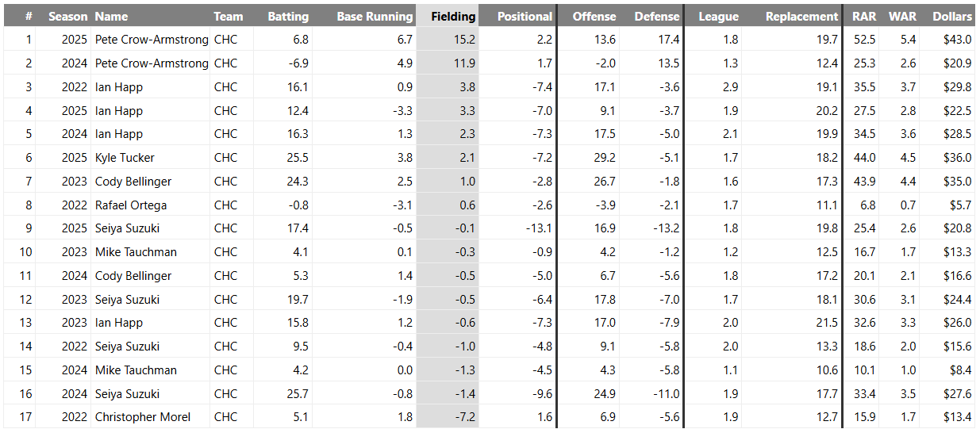This screenshot has height=429, width=980.
Task: Click the Batting column header
Action: coord(288,16)
